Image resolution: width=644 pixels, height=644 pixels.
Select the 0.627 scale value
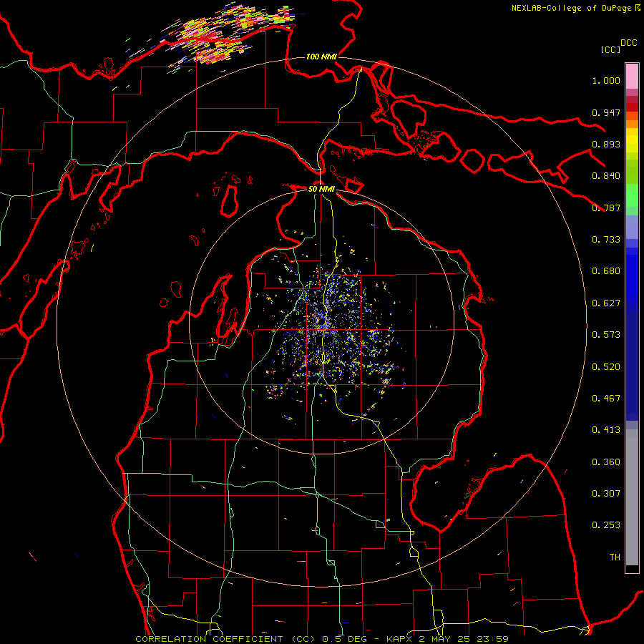point(606,303)
